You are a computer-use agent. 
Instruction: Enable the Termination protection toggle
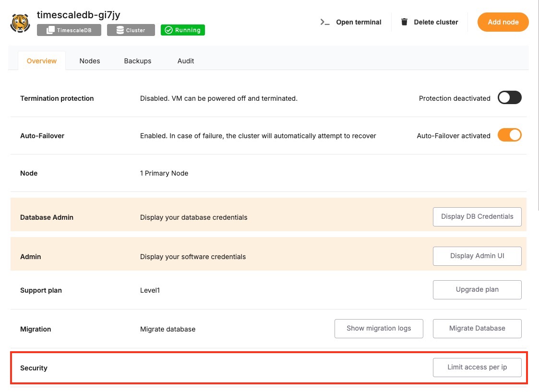point(509,98)
